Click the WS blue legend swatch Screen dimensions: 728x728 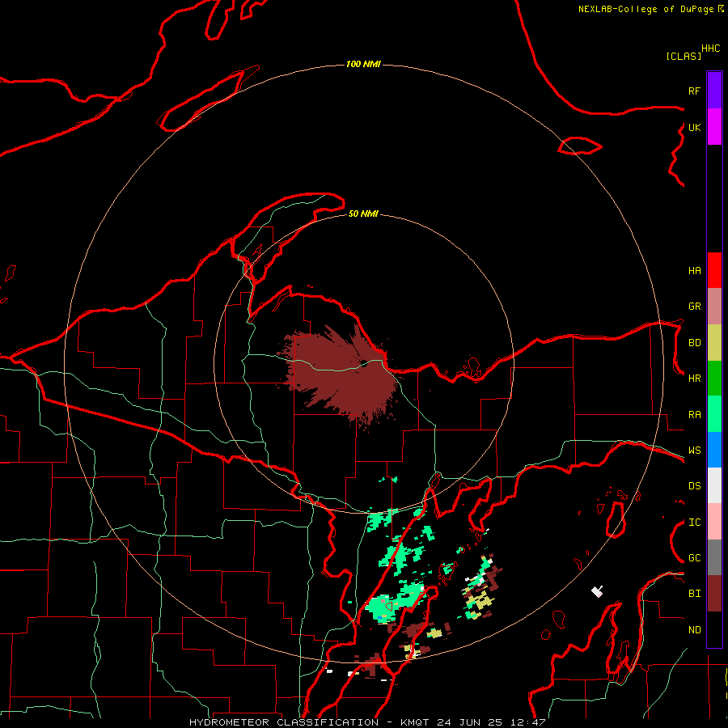click(714, 450)
